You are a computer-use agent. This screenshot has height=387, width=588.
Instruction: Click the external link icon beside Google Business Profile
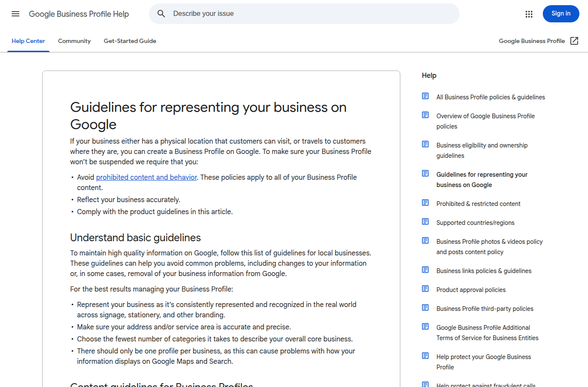(574, 41)
